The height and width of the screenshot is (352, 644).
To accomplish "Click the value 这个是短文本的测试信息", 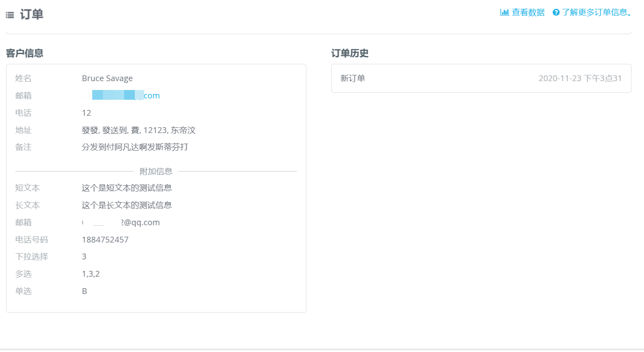I will pos(127,188).
